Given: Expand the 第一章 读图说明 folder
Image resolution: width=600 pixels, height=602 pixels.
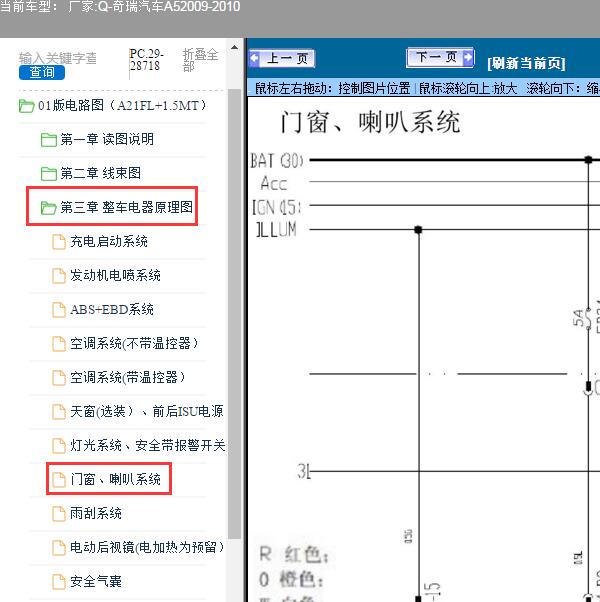Looking at the screenshot, I should (x=107, y=139).
